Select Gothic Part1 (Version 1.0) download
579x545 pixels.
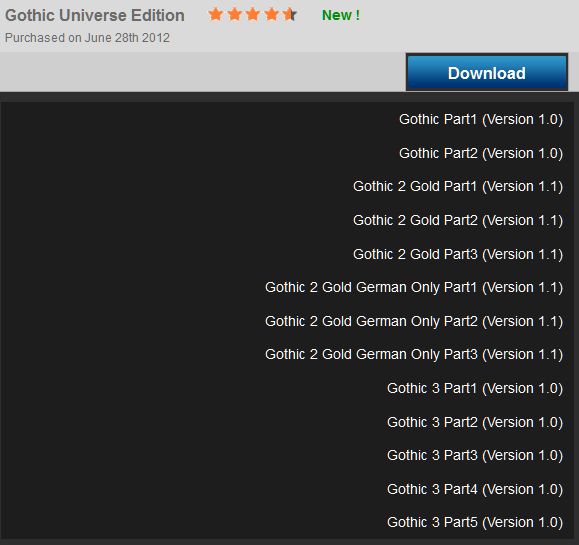481,120
